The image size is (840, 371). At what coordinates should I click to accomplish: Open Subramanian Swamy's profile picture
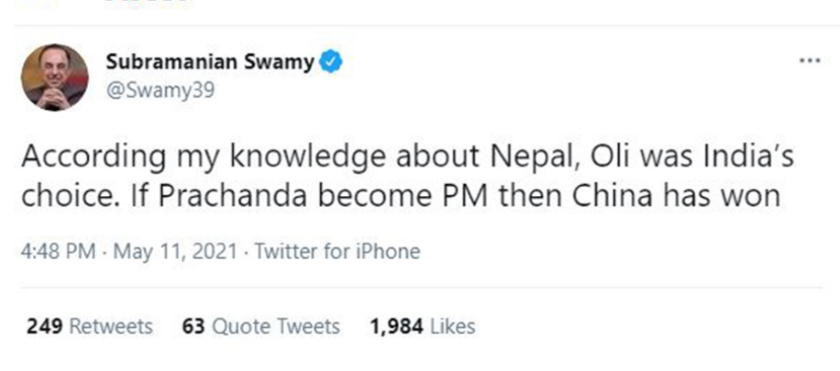pyautogui.click(x=55, y=78)
